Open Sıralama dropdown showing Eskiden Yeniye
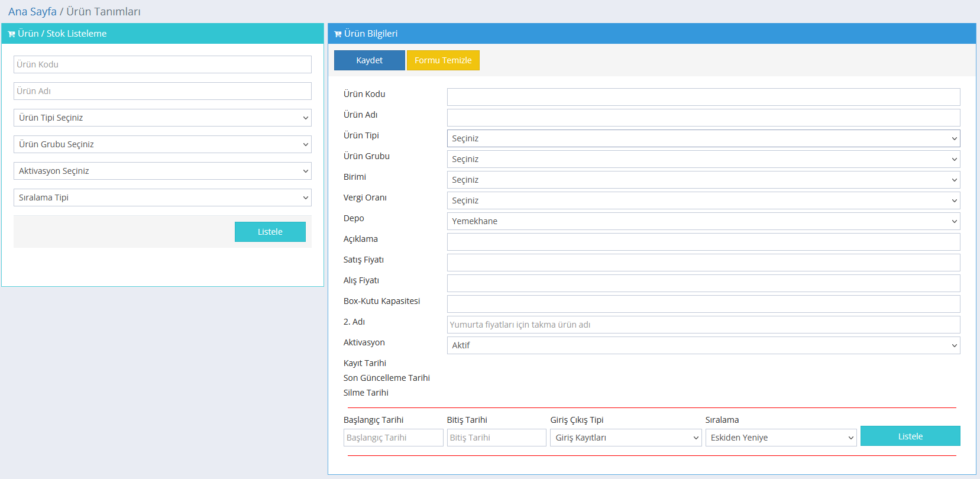The image size is (980, 479). 780,438
